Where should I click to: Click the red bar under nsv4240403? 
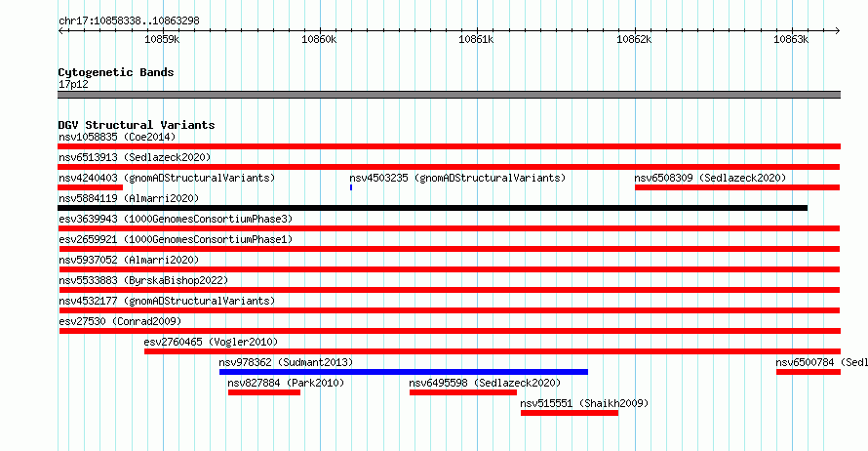pyautogui.click(x=91, y=187)
